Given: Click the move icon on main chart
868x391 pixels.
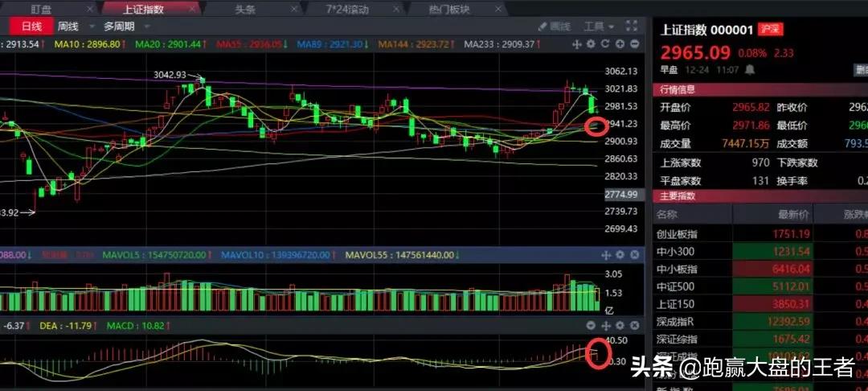Looking at the screenshot, I should pos(577,44).
